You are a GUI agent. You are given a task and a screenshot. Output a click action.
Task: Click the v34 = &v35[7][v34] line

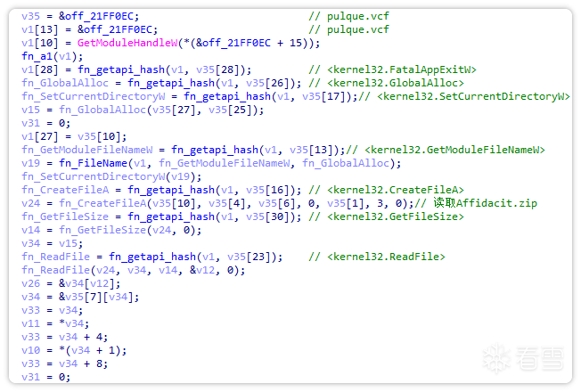[80, 297]
